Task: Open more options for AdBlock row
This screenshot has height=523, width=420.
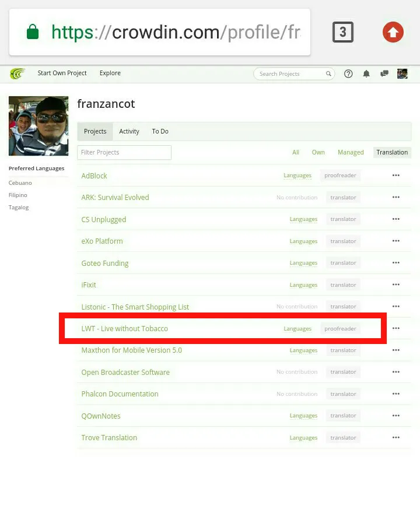Action: pos(396,175)
